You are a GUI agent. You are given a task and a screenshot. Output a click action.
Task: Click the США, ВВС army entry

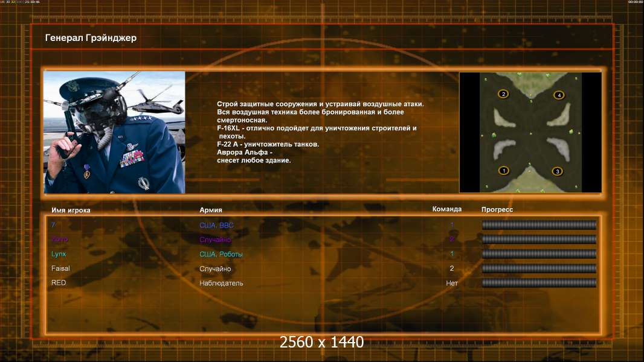pyautogui.click(x=216, y=225)
